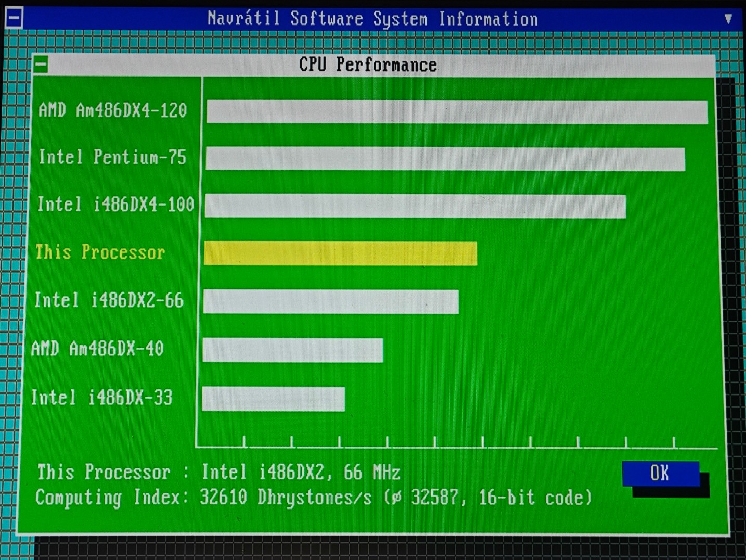Click the AMD Am486DX-40 performance bar
This screenshot has width=746, height=560.
tap(293, 350)
